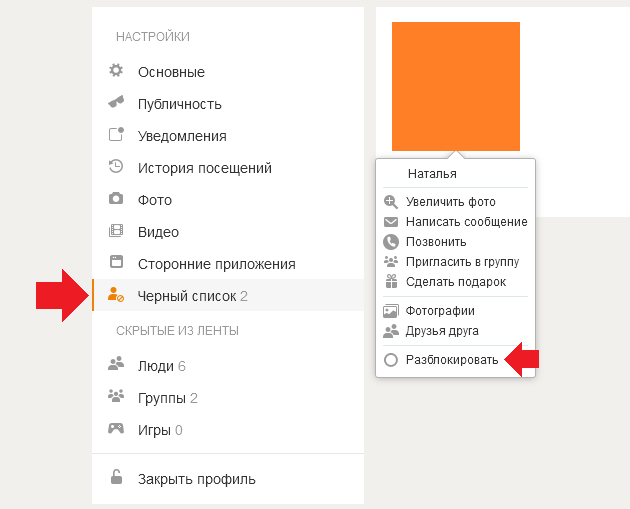Click the padlock icon for Закрыть профиль

pyautogui.click(x=116, y=477)
